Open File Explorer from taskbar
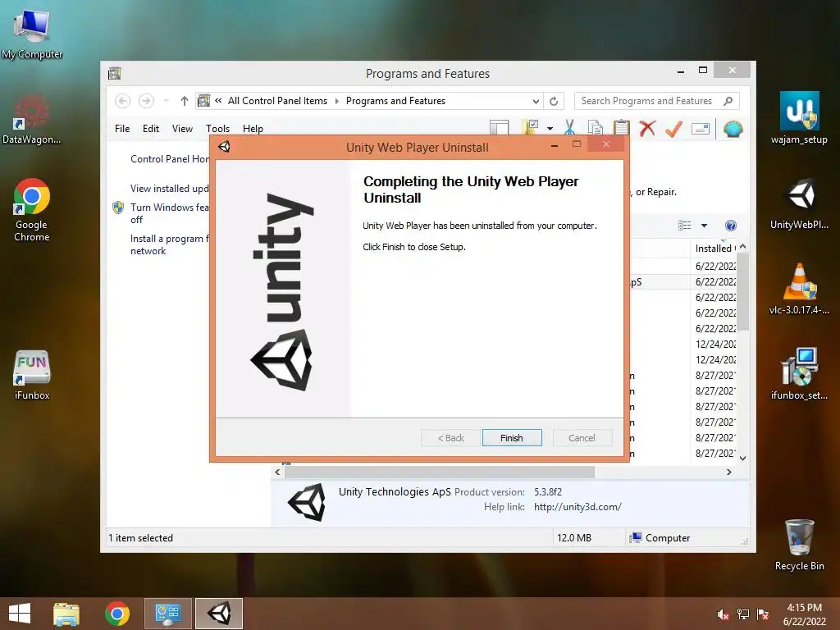This screenshot has height=630, width=840. click(66, 614)
